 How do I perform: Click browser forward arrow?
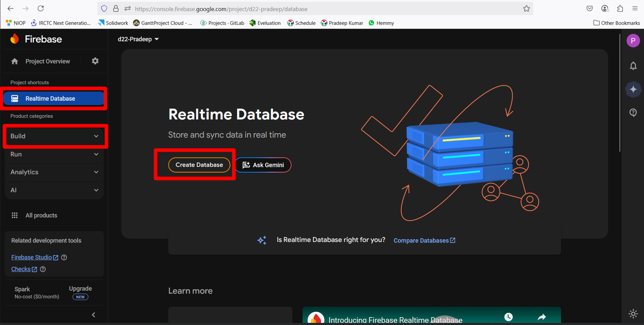point(25,8)
